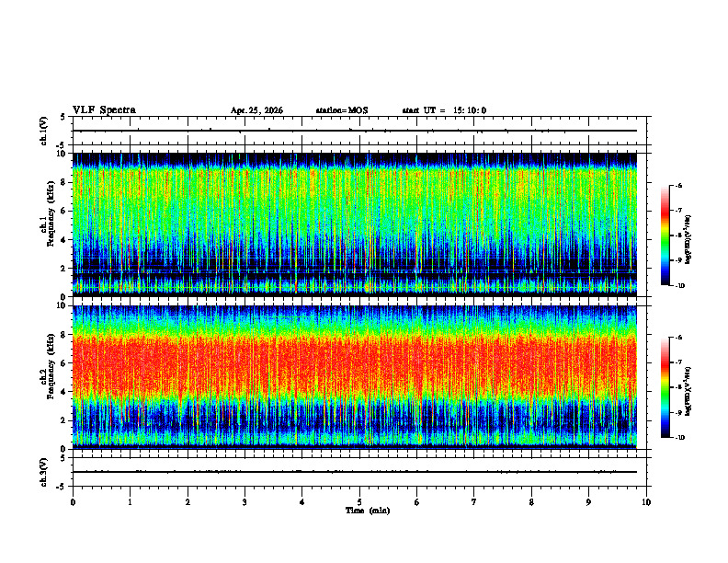728x563 pixels.
Task: Click the ch.2 spectrogram red band at 6 kHz
Action: coord(355,362)
